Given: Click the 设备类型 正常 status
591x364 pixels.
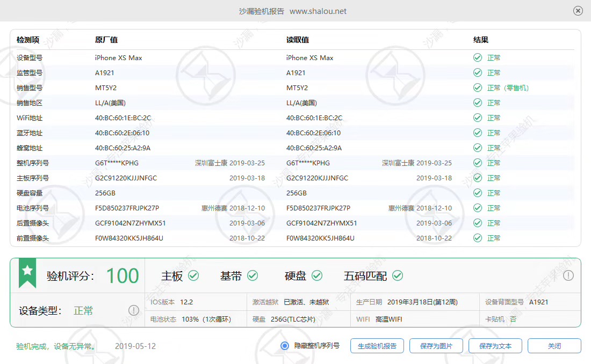Looking at the screenshot, I should tap(83, 311).
